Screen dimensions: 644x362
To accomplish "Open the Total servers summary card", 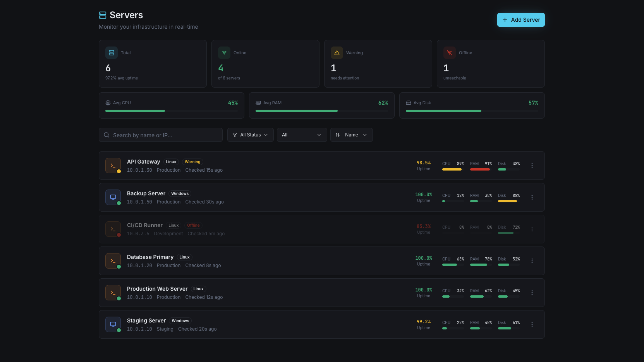I will pyautogui.click(x=153, y=64).
